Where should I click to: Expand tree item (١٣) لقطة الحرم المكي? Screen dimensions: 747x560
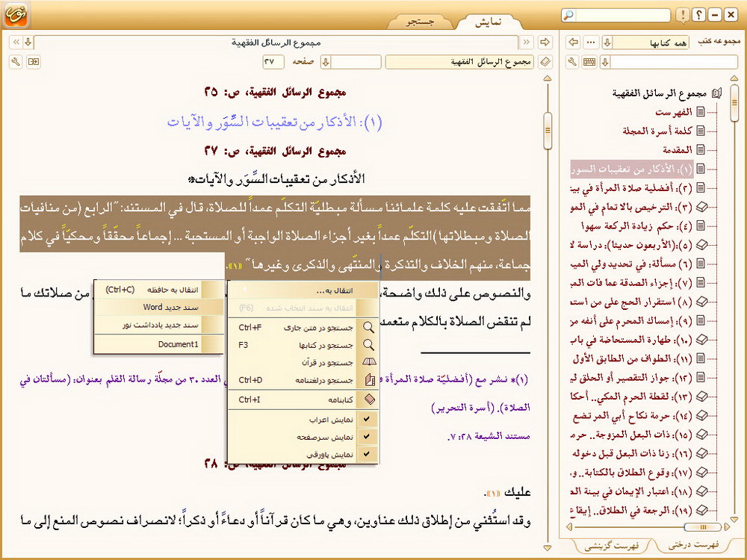701,396
